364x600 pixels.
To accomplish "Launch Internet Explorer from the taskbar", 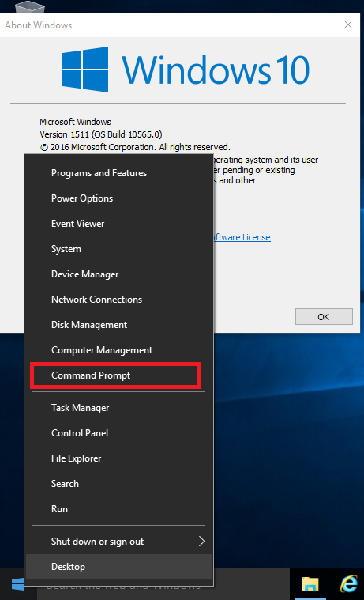I will pyautogui.click(x=348, y=584).
